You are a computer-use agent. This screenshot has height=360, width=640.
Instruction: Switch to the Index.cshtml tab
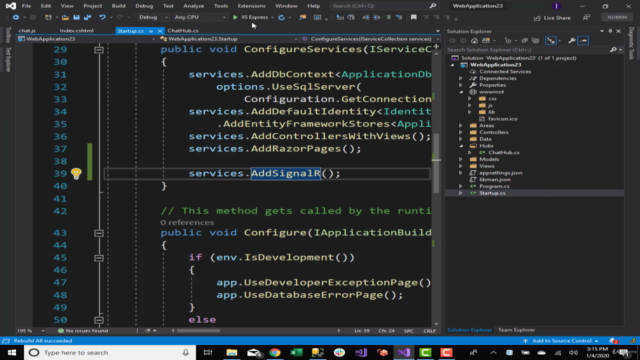(x=76, y=31)
